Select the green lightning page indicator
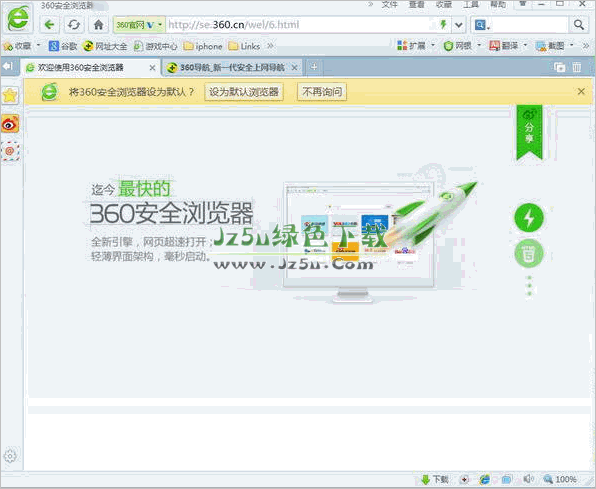The height and width of the screenshot is (489, 596). pyautogui.click(x=529, y=218)
